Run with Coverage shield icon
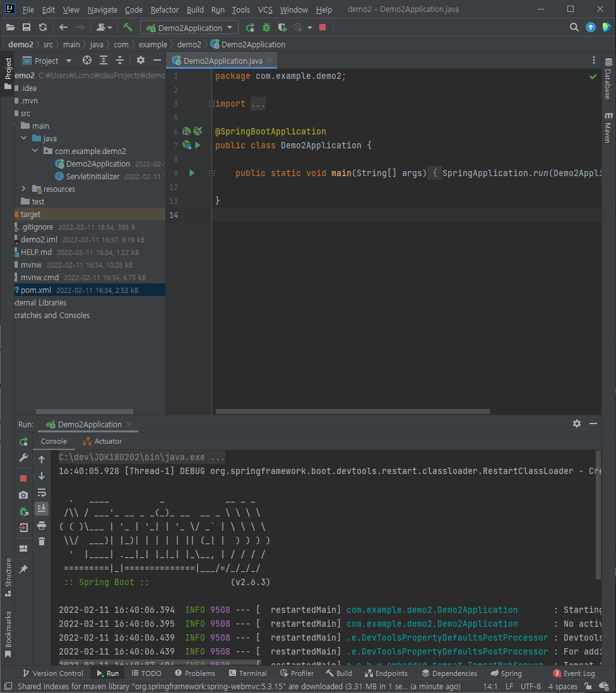The image size is (616, 693). click(x=282, y=27)
